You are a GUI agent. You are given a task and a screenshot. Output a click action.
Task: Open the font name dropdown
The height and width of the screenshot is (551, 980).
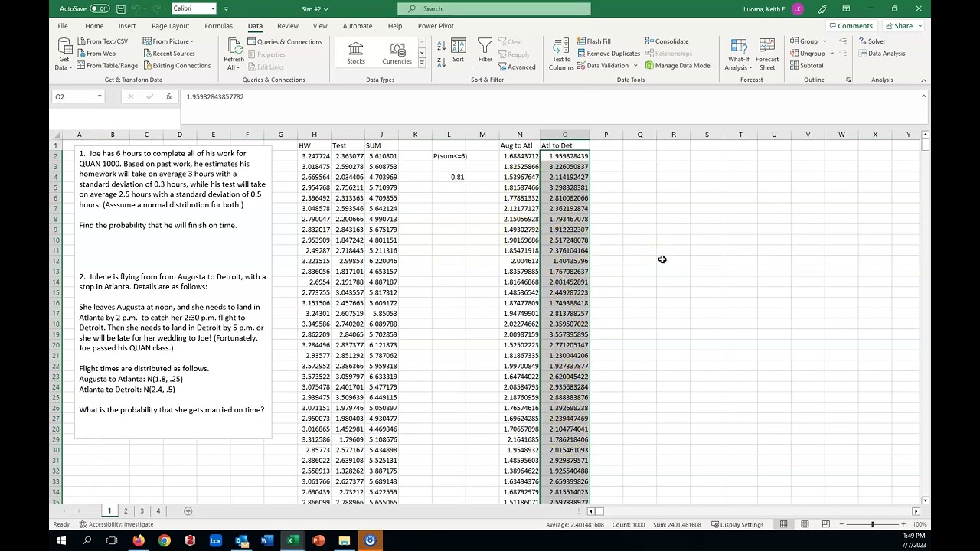(214, 9)
